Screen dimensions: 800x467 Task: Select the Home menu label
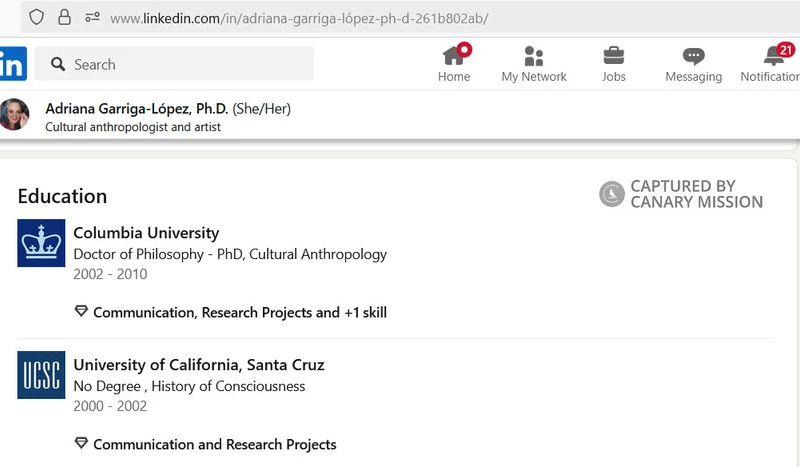pyautogui.click(x=454, y=77)
